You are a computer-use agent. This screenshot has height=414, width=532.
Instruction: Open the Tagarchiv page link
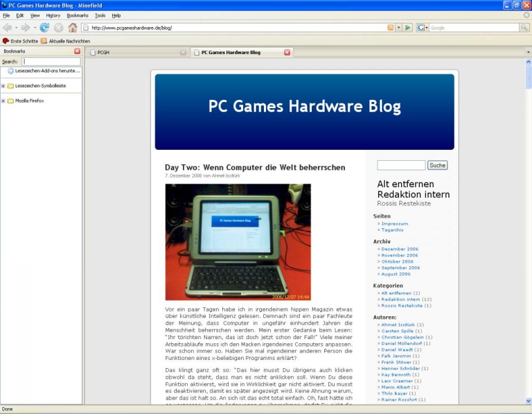click(392, 230)
